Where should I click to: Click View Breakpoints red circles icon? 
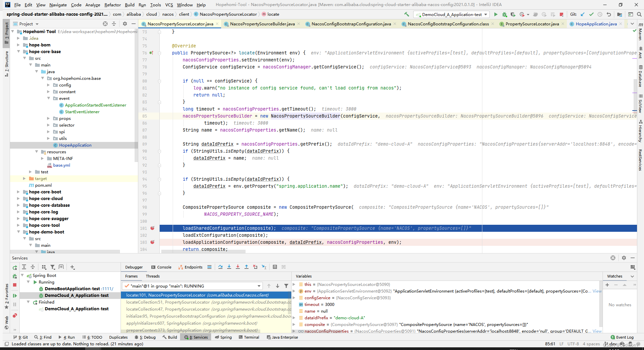pyautogui.click(x=15, y=316)
